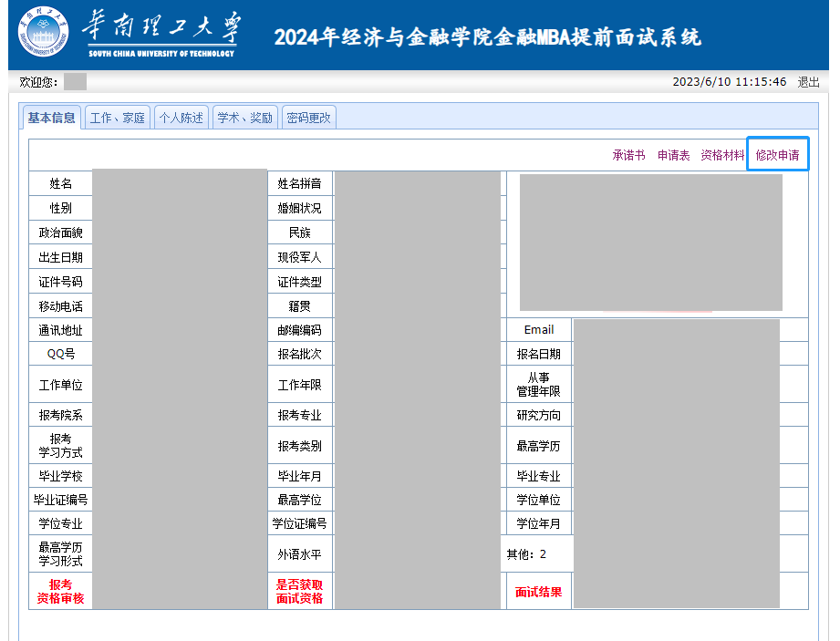
Task: Select the 政治面貌 label cell
Action: pyautogui.click(x=60, y=233)
